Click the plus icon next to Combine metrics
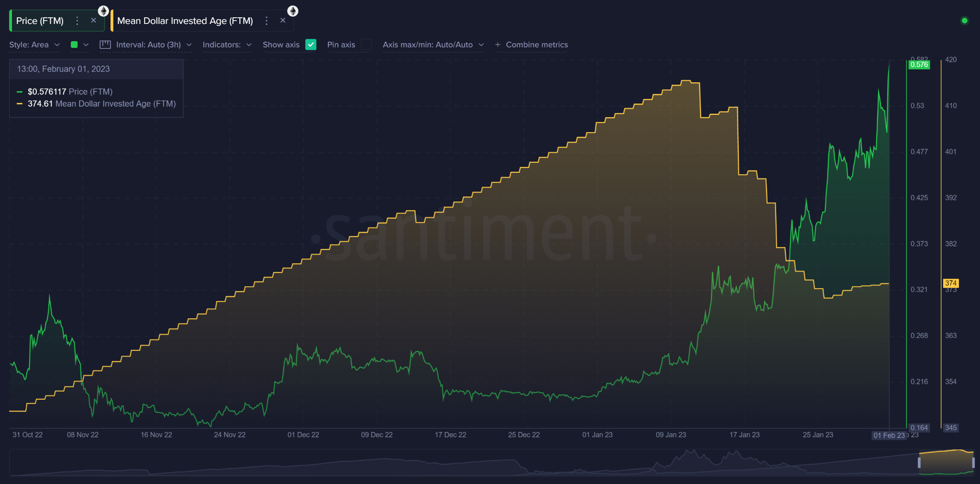Image resolution: width=980 pixels, height=484 pixels. point(498,45)
